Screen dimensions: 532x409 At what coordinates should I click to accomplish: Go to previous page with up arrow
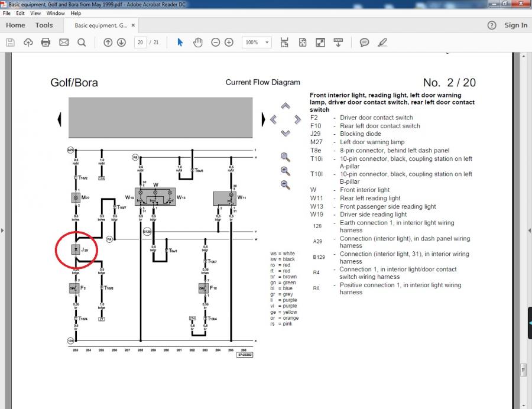108,43
